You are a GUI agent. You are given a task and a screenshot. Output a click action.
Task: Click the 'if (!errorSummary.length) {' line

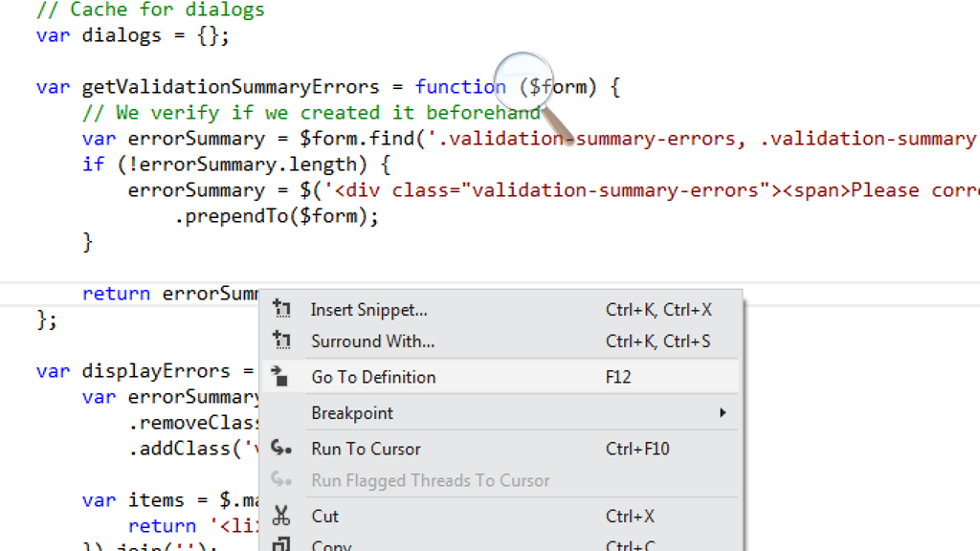coord(237,165)
